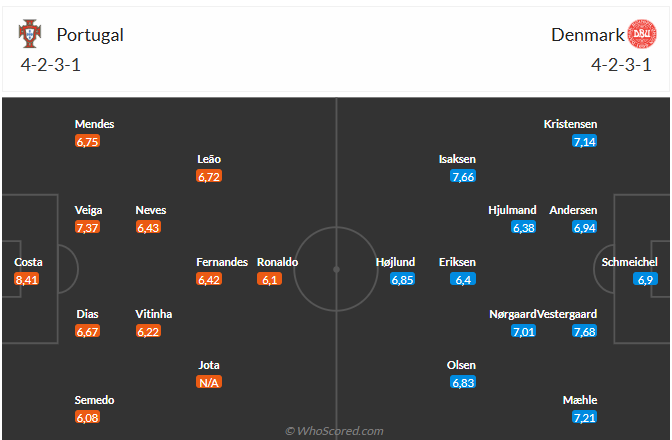Open player name Mæhle

[580, 400]
